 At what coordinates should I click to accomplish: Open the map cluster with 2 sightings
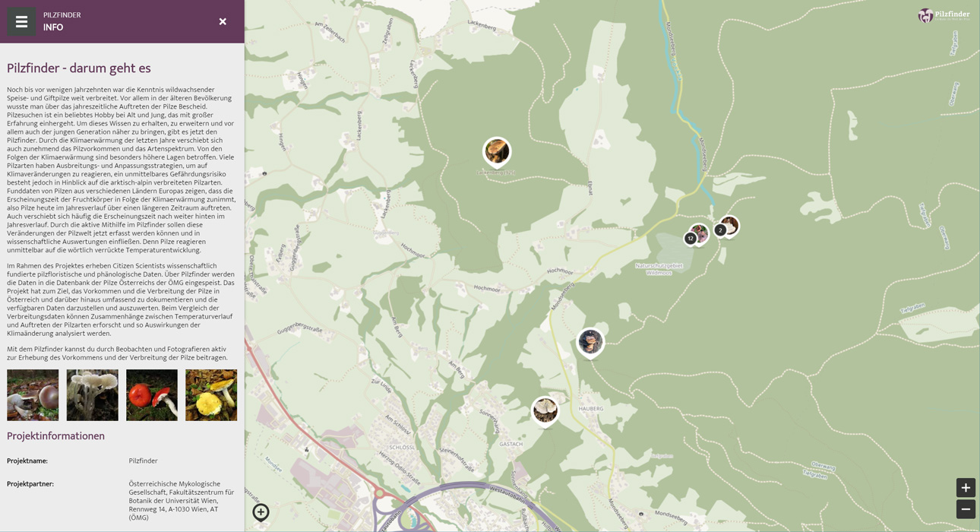pos(720,230)
